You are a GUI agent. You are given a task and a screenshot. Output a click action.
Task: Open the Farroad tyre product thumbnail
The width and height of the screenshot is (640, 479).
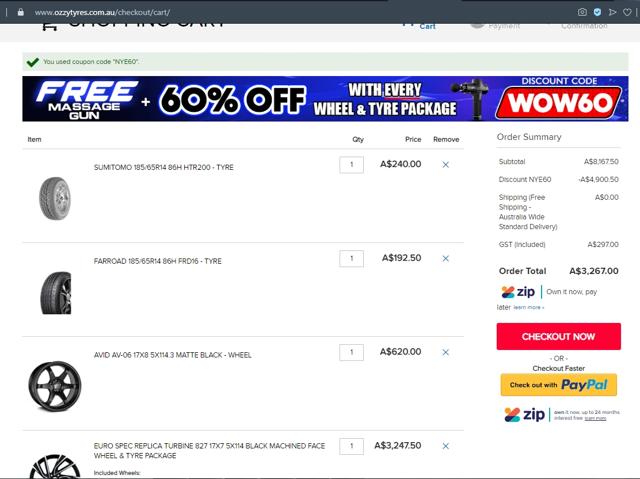click(56, 293)
